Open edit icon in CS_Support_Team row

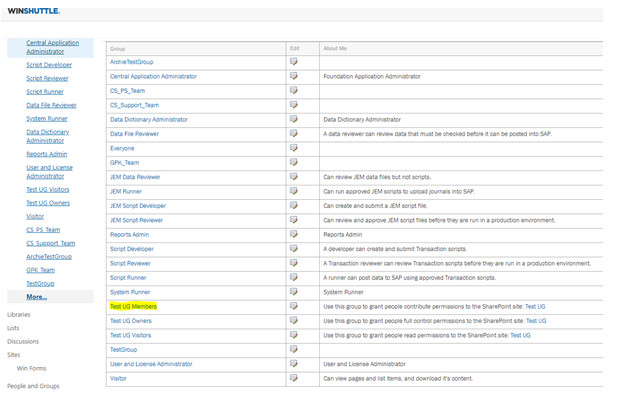click(x=294, y=104)
